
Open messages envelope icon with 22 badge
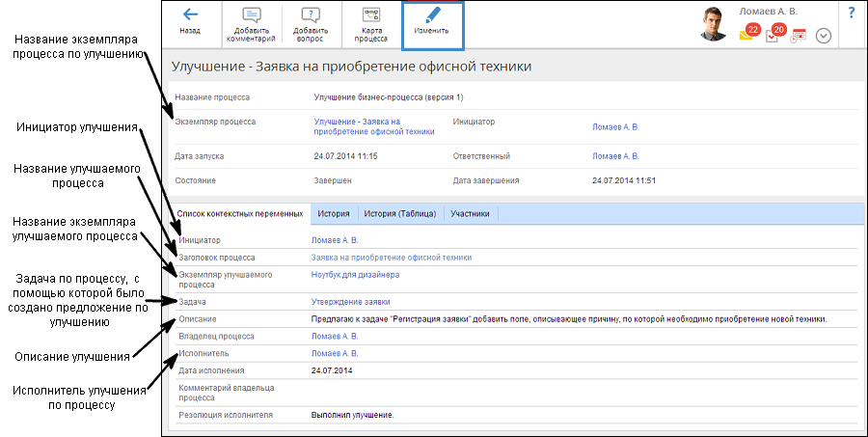(747, 34)
